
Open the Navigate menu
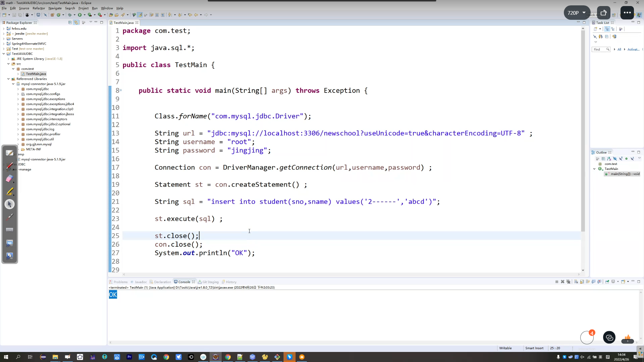55,8
